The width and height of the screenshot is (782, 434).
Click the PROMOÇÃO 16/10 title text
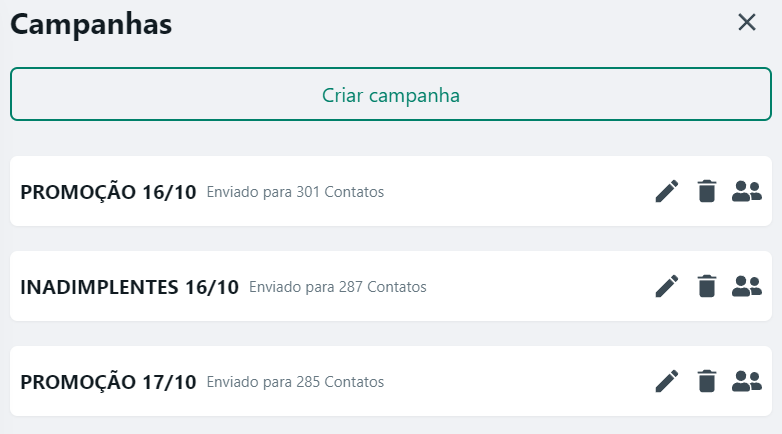[x=108, y=192]
